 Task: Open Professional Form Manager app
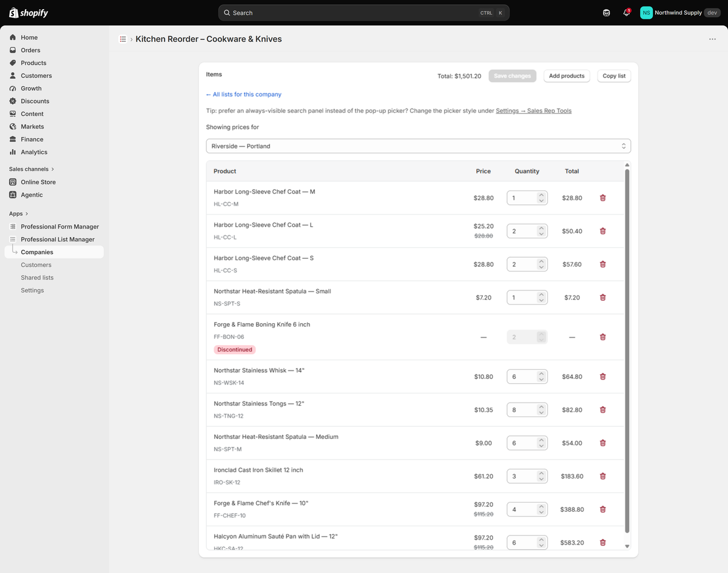click(55, 227)
